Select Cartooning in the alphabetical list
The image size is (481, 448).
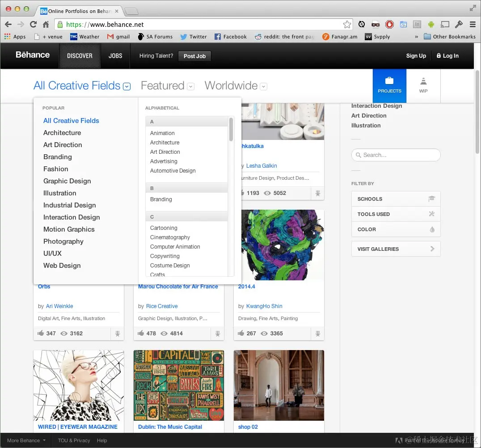pos(164,228)
